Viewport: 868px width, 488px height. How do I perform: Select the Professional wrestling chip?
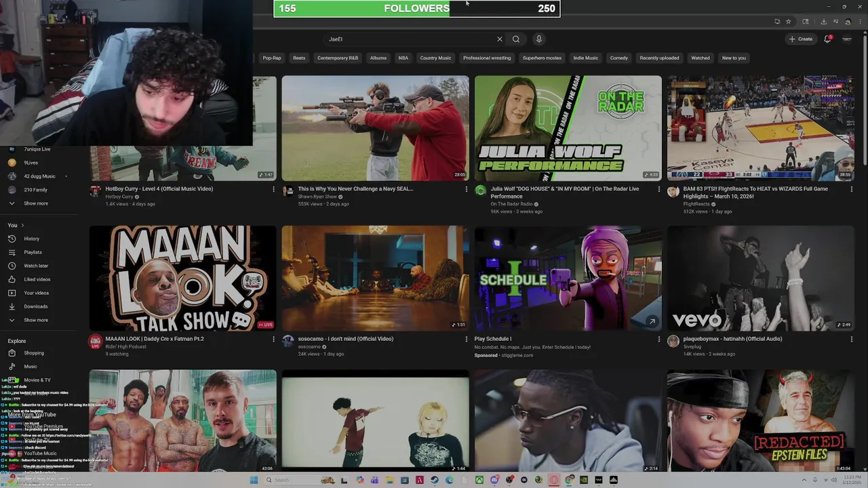pyautogui.click(x=487, y=58)
